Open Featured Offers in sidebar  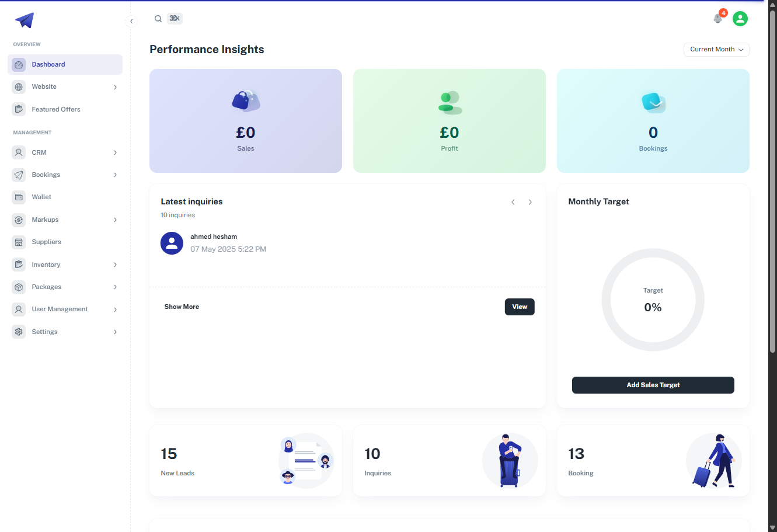[65, 109]
